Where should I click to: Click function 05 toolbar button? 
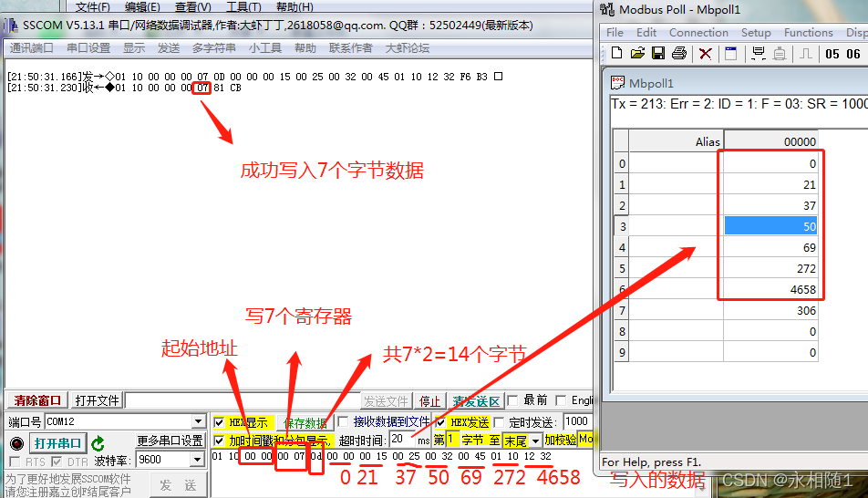click(832, 54)
